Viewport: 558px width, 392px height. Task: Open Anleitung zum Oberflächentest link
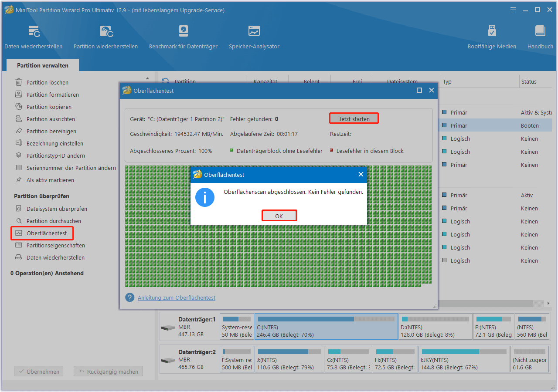pos(177,297)
